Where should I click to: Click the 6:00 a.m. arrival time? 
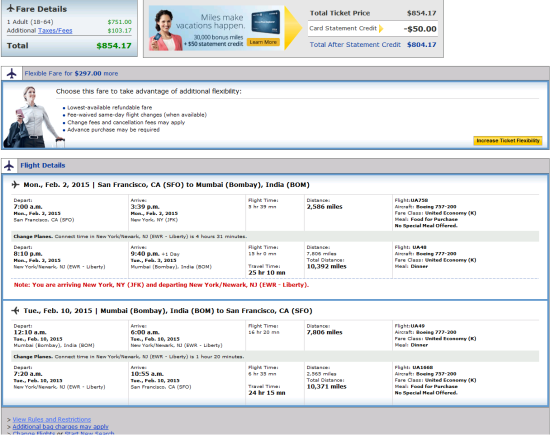[x=145, y=332]
